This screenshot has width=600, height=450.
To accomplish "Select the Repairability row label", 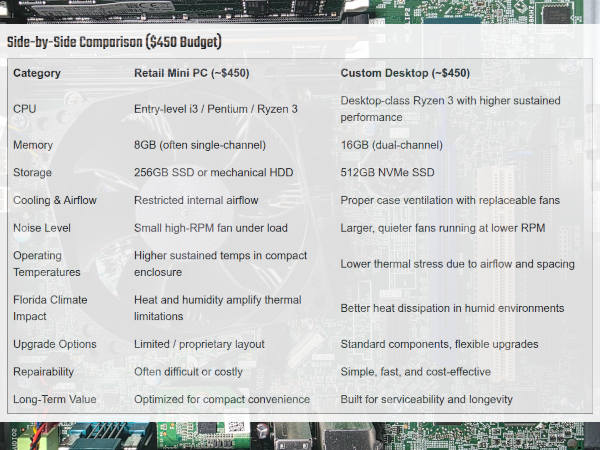I will pos(45,371).
